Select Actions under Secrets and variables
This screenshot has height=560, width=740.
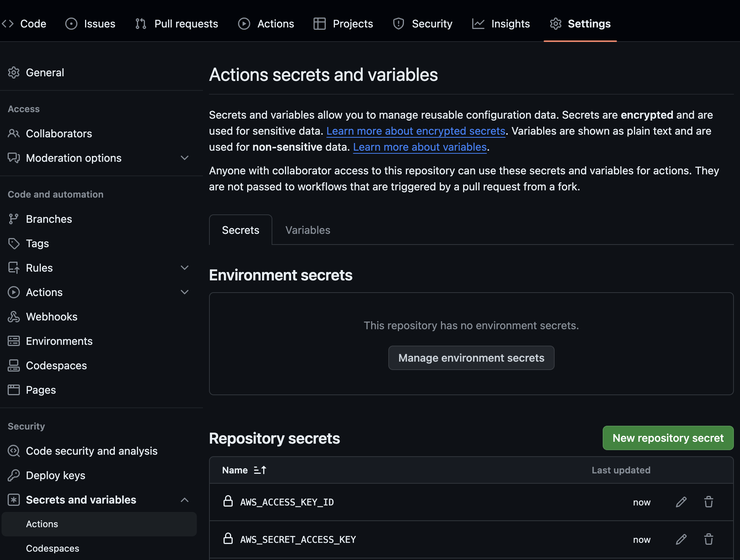[x=99, y=524]
